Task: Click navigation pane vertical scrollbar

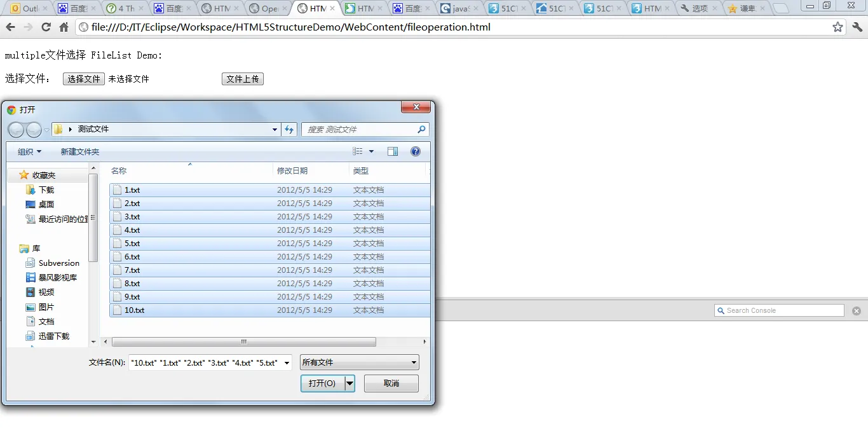Action: (x=93, y=218)
